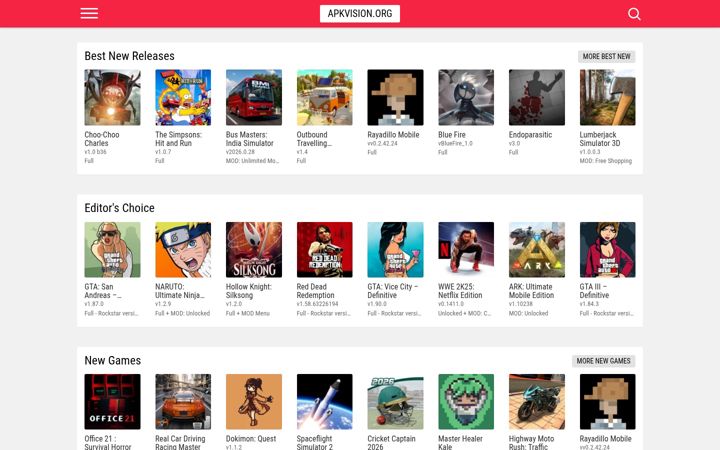Select the ARK: Ultimate Mobile Edition title
The width and height of the screenshot is (720, 450).
click(x=531, y=291)
